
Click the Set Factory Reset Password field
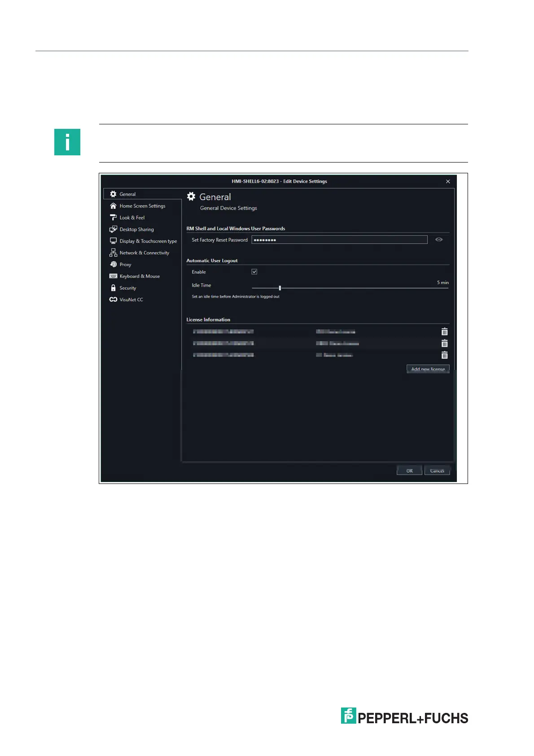point(339,240)
